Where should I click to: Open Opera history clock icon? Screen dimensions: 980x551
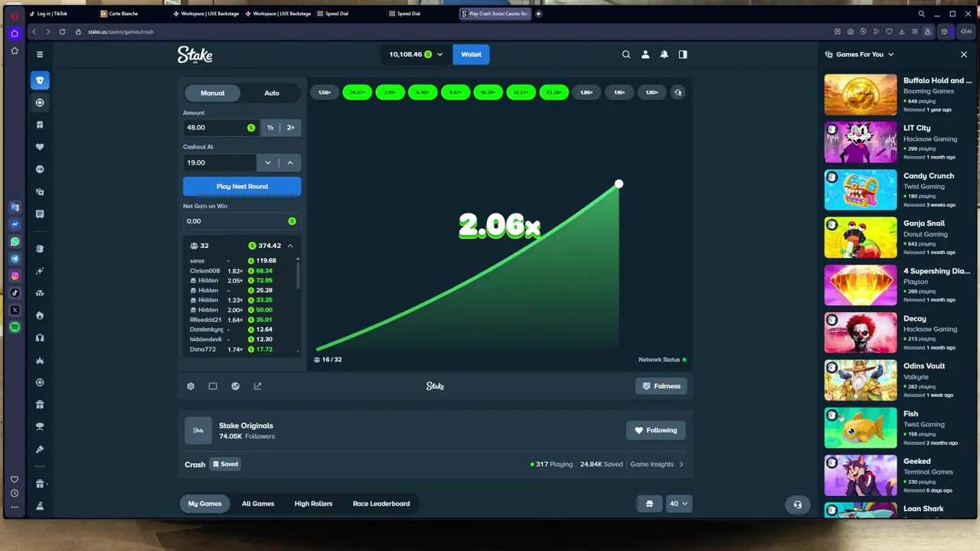point(15,494)
